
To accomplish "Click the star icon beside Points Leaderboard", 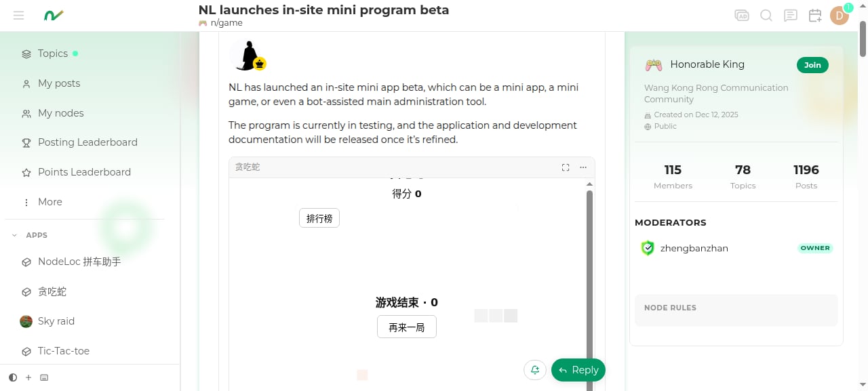I will pos(26,173).
